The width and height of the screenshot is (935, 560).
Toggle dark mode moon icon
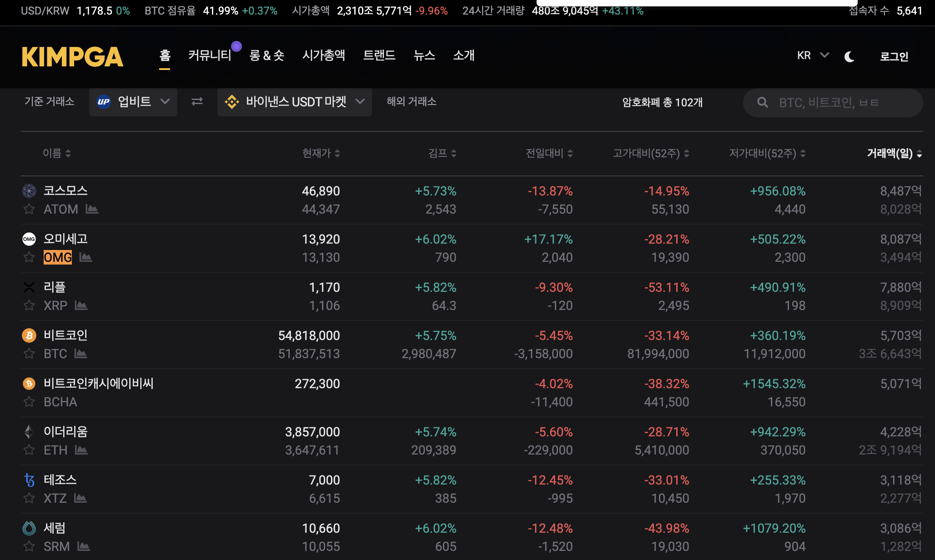click(x=849, y=57)
